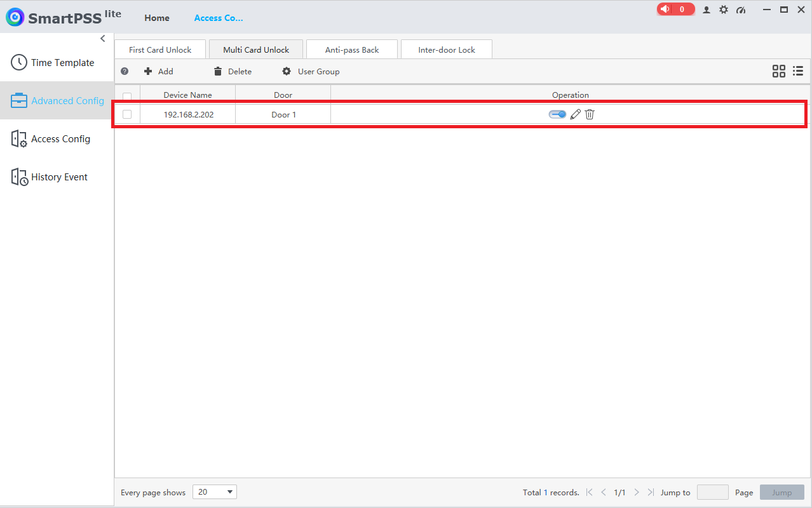Maximize the SmartPSS window
Viewport: 812px width, 508px height.
coord(784,10)
